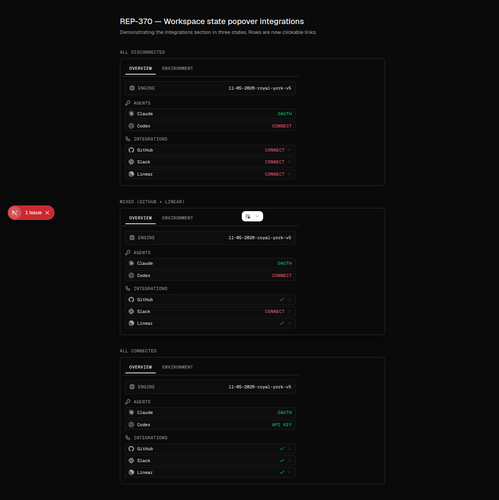
Task: Click GitHub row chevron in the Mixed panel
Action: click(x=289, y=299)
